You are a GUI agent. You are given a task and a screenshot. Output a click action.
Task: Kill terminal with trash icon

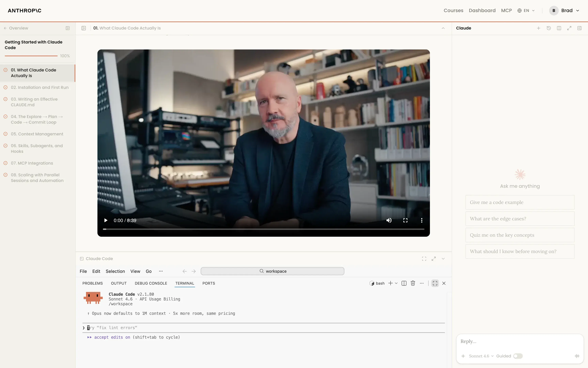pyautogui.click(x=413, y=283)
